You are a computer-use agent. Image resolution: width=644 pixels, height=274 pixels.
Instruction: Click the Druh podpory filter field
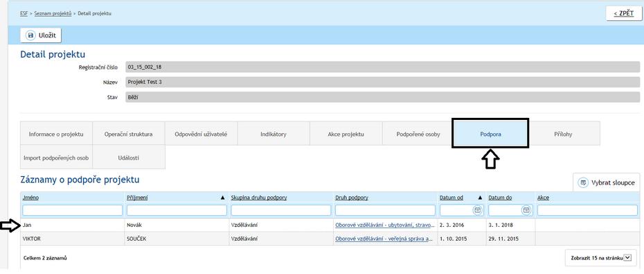coord(385,210)
